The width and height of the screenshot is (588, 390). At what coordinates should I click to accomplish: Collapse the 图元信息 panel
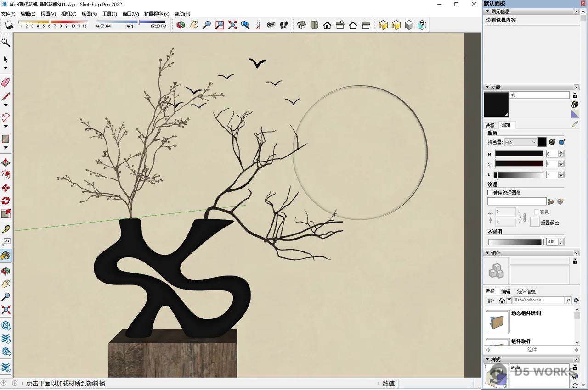pos(487,11)
